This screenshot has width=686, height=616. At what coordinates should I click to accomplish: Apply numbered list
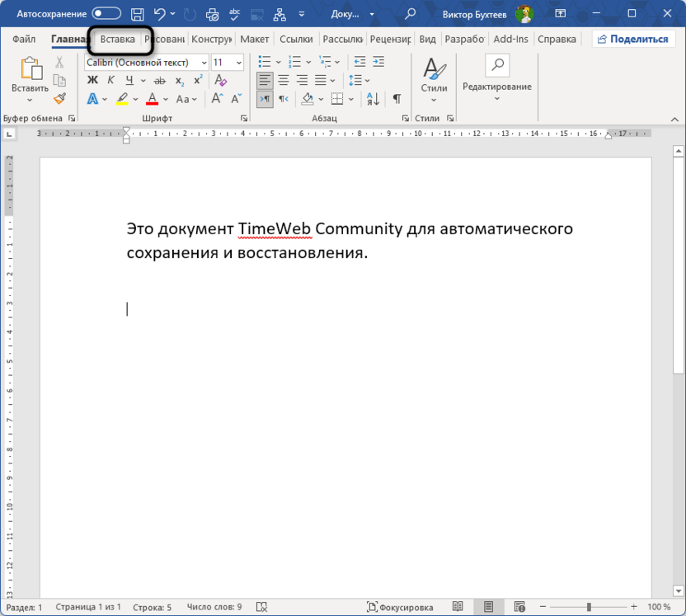click(x=295, y=62)
